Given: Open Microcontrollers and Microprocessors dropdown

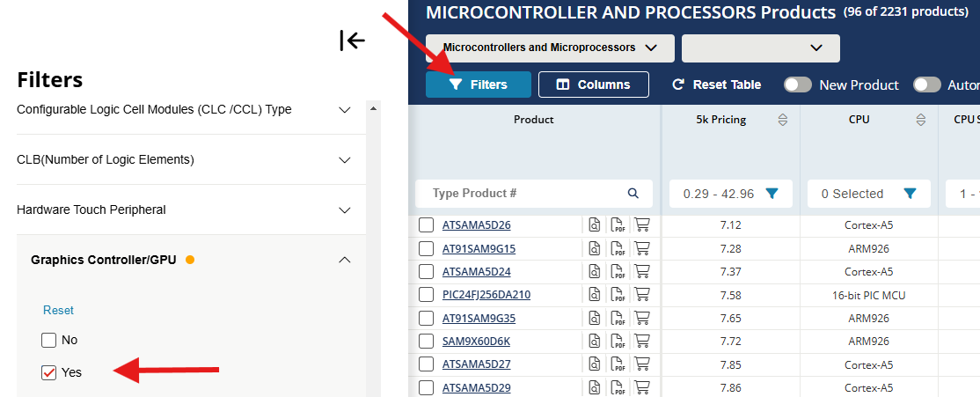Looking at the screenshot, I should point(550,48).
